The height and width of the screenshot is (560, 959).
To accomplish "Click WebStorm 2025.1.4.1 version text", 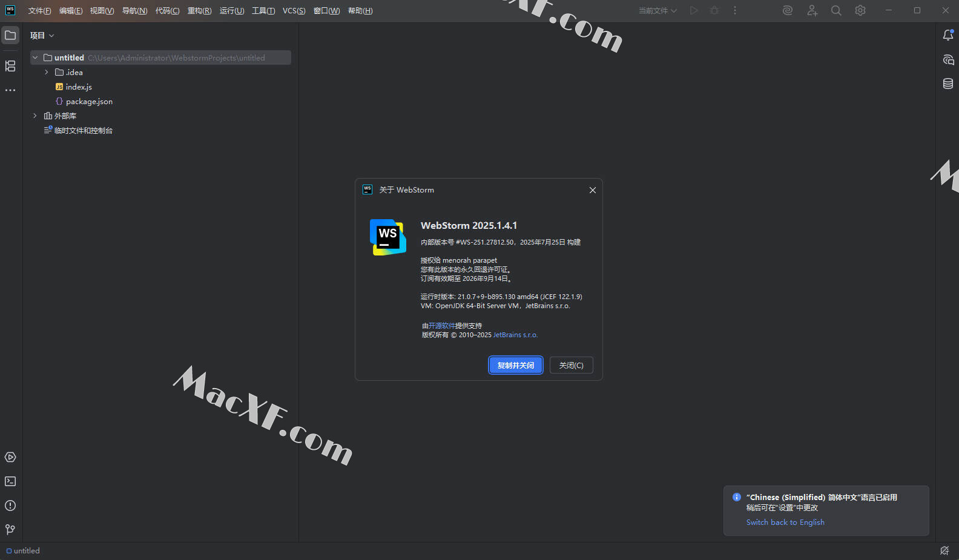I will click(469, 225).
